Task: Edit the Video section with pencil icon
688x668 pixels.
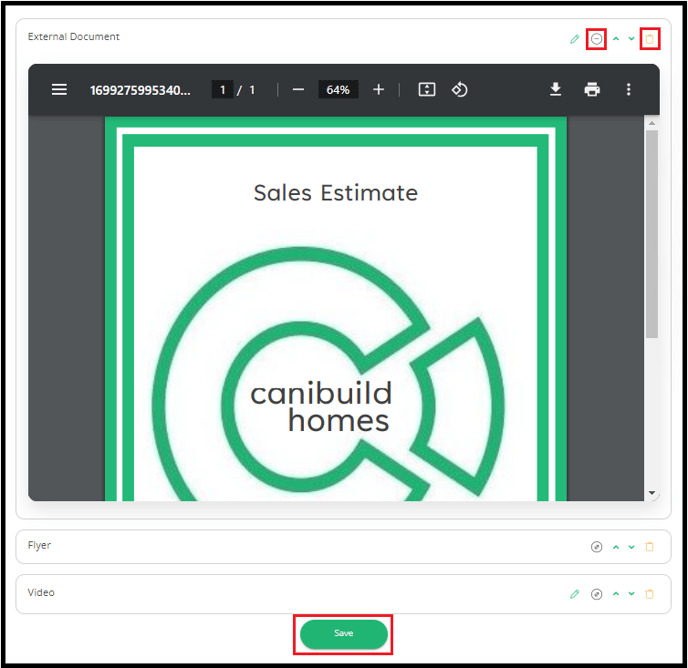Action: [x=574, y=594]
